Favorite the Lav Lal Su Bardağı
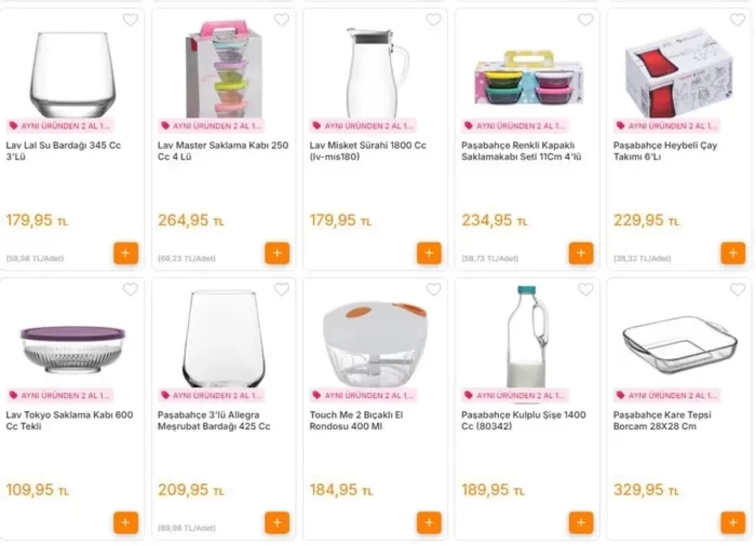This screenshot has width=756, height=546. pos(131,20)
